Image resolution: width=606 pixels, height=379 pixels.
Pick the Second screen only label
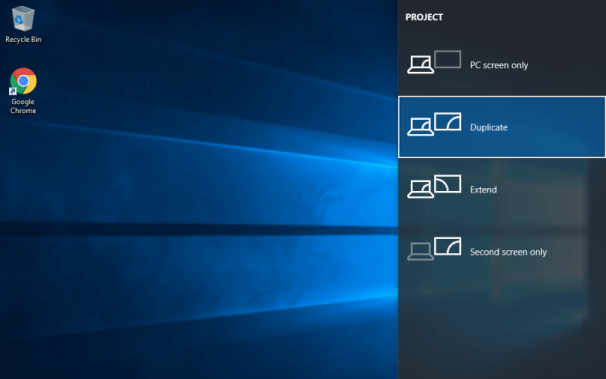pos(508,252)
